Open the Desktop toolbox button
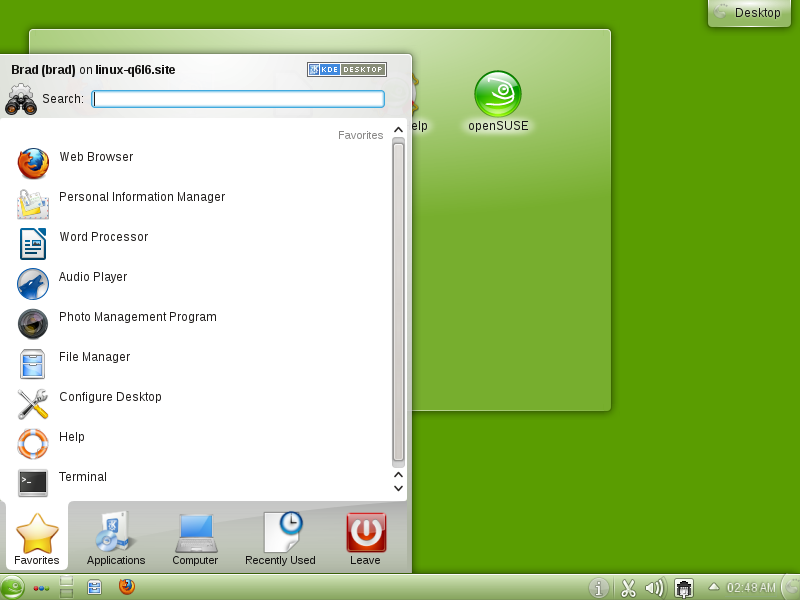Viewport: 800px width, 600px height. click(749, 12)
